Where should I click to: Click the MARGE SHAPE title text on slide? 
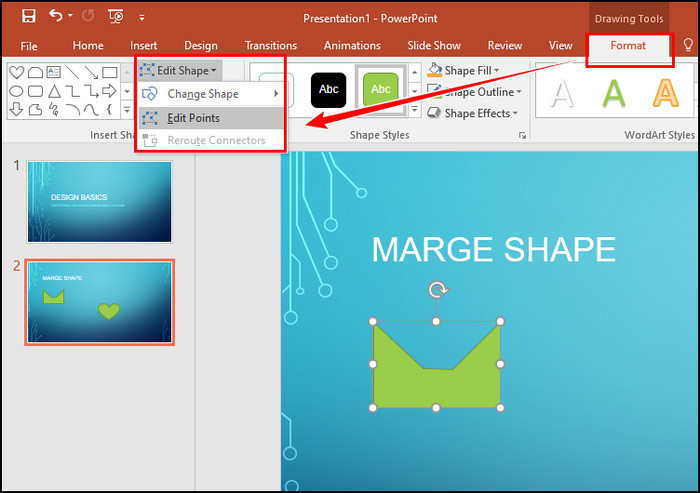494,249
